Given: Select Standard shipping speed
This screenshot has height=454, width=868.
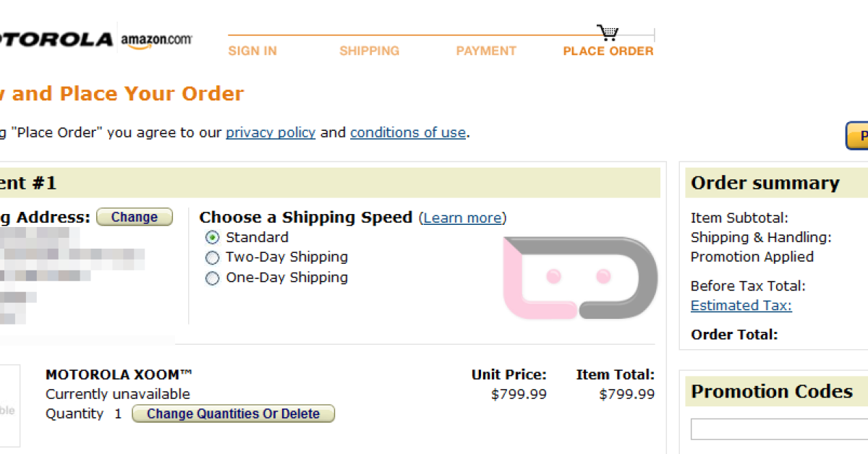Looking at the screenshot, I should point(212,238).
